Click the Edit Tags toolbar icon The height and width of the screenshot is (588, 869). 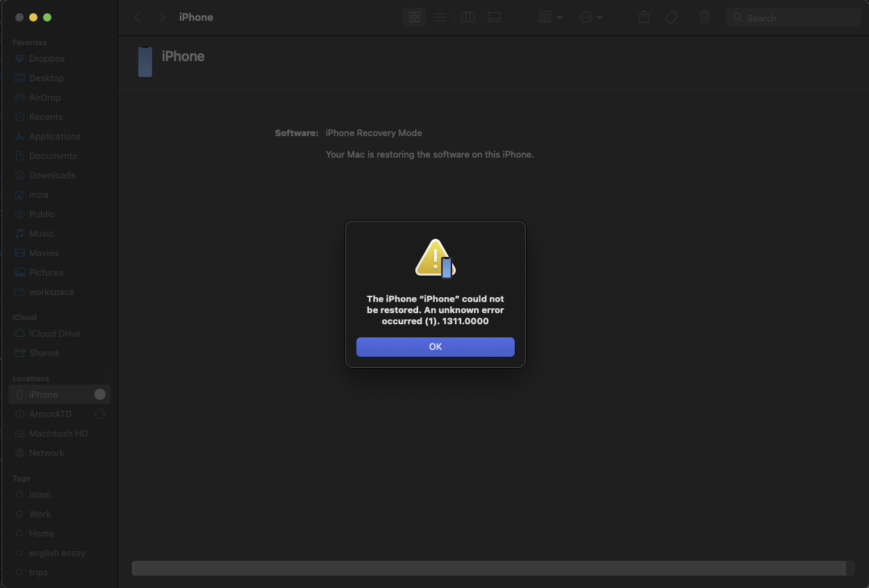tap(671, 17)
